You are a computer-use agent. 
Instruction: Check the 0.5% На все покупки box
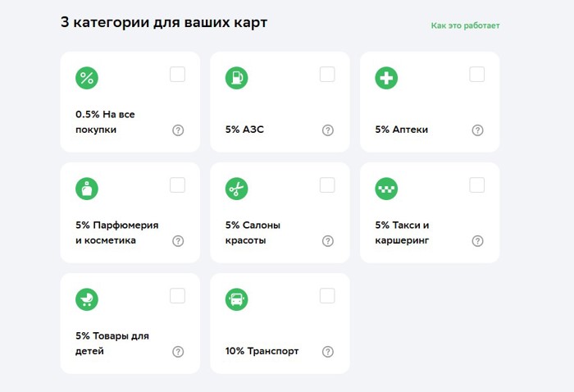(x=177, y=75)
